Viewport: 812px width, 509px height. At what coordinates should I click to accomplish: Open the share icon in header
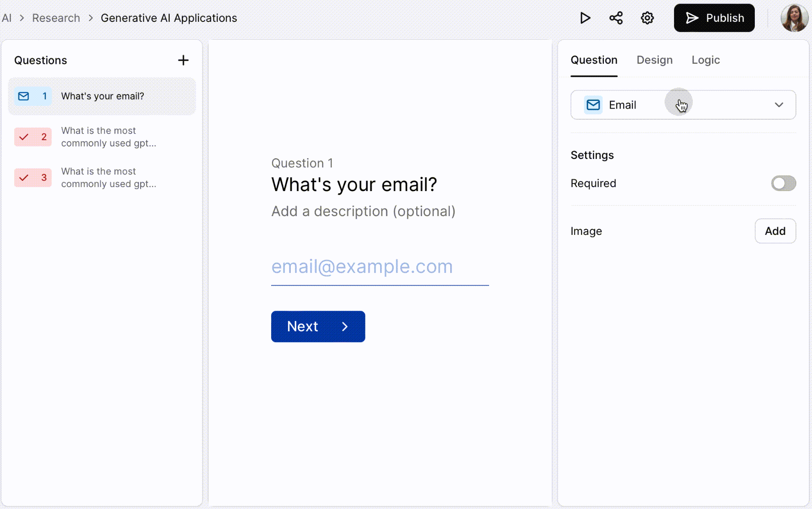pyautogui.click(x=616, y=18)
